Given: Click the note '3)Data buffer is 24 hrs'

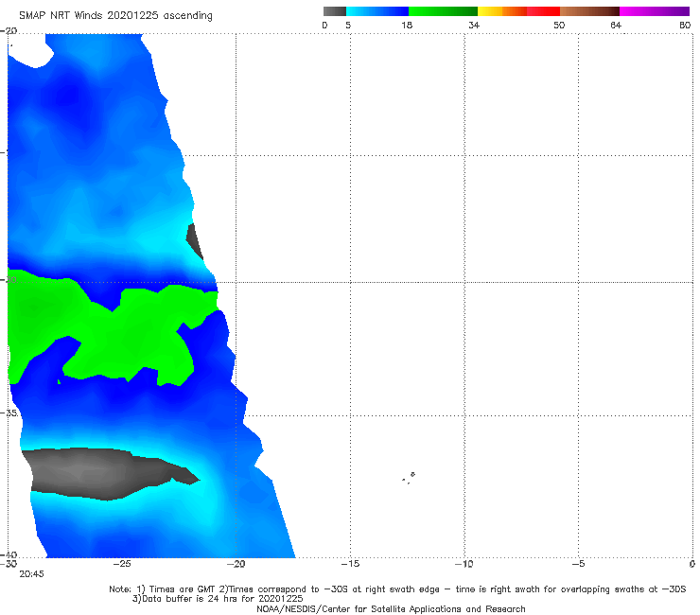Looking at the screenshot, I should click(x=218, y=599).
